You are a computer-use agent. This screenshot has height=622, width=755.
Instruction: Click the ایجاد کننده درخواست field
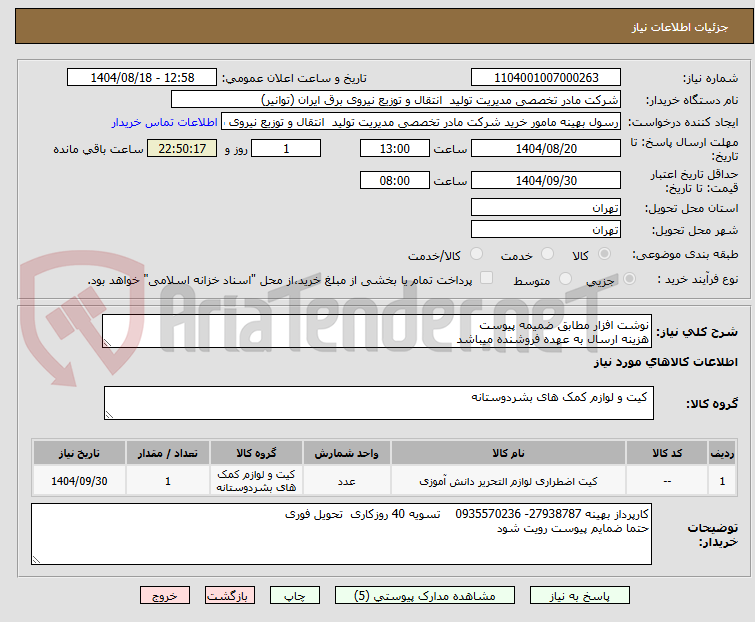(421, 122)
